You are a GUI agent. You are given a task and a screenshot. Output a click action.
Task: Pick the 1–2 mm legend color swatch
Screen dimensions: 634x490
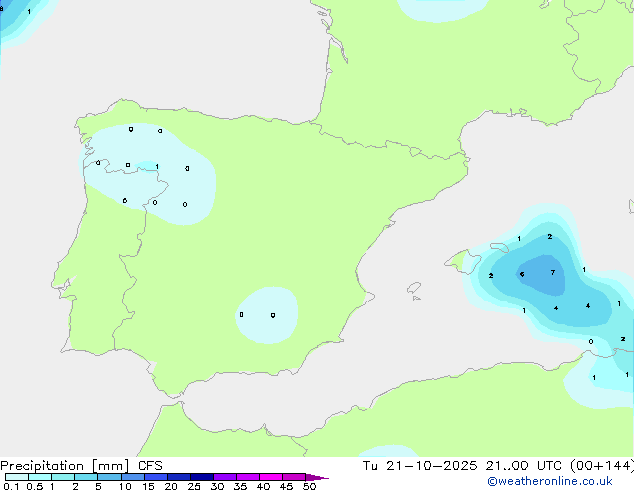(x=63, y=477)
